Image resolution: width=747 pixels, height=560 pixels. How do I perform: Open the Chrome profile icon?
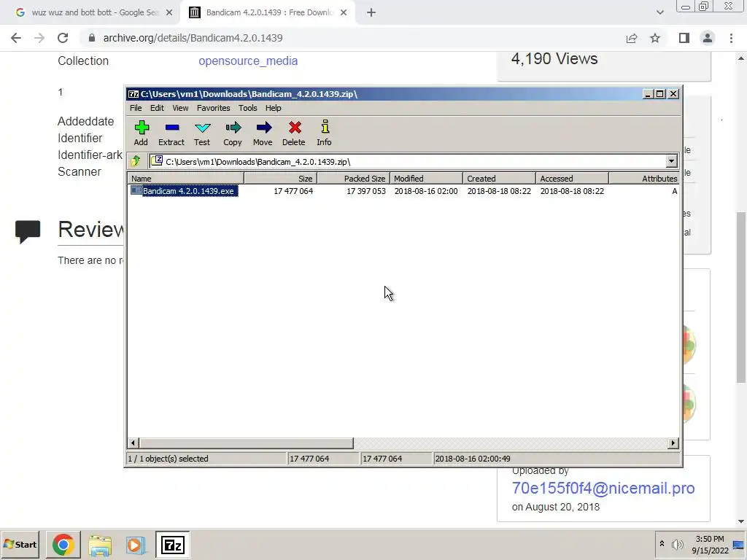pos(708,38)
